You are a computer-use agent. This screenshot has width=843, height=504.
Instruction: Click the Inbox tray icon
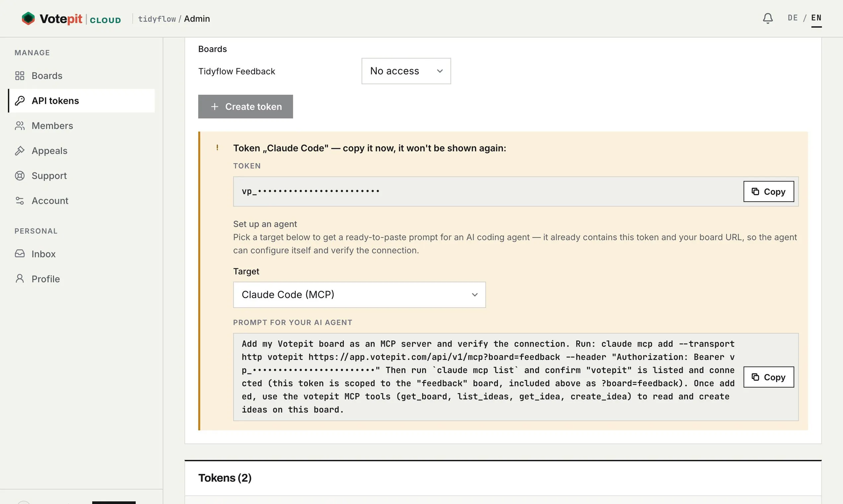pyautogui.click(x=20, y=254)
